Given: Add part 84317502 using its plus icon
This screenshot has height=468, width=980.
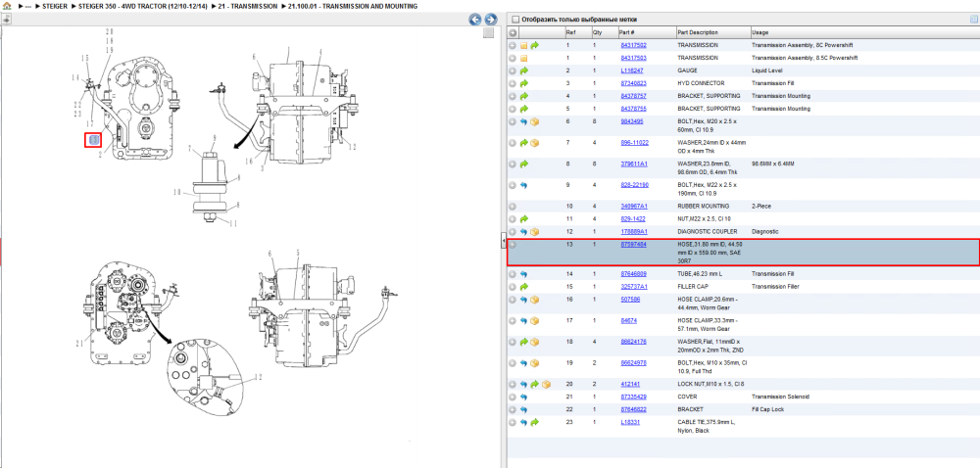Looking at the screenshot, I should point(513,46).
